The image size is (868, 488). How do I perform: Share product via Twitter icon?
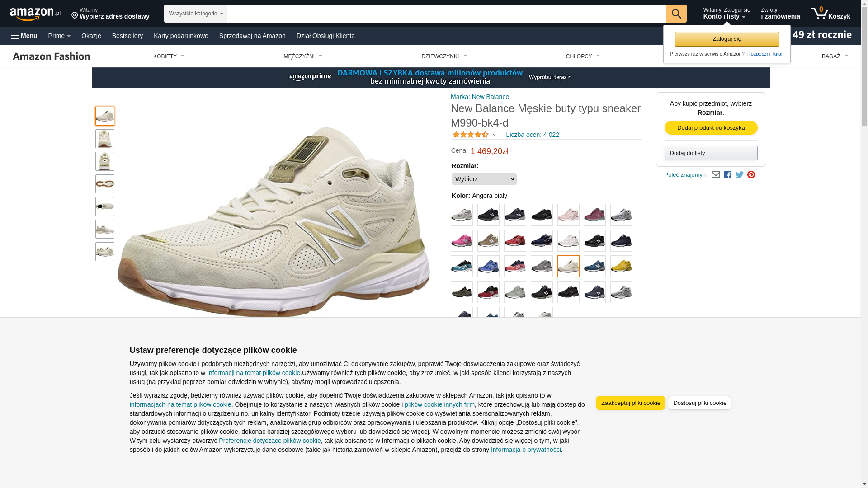click(x=739, y=175)
